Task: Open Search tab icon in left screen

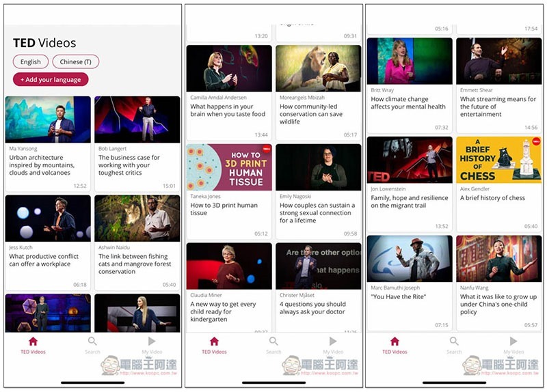Action: click(92, 341)
